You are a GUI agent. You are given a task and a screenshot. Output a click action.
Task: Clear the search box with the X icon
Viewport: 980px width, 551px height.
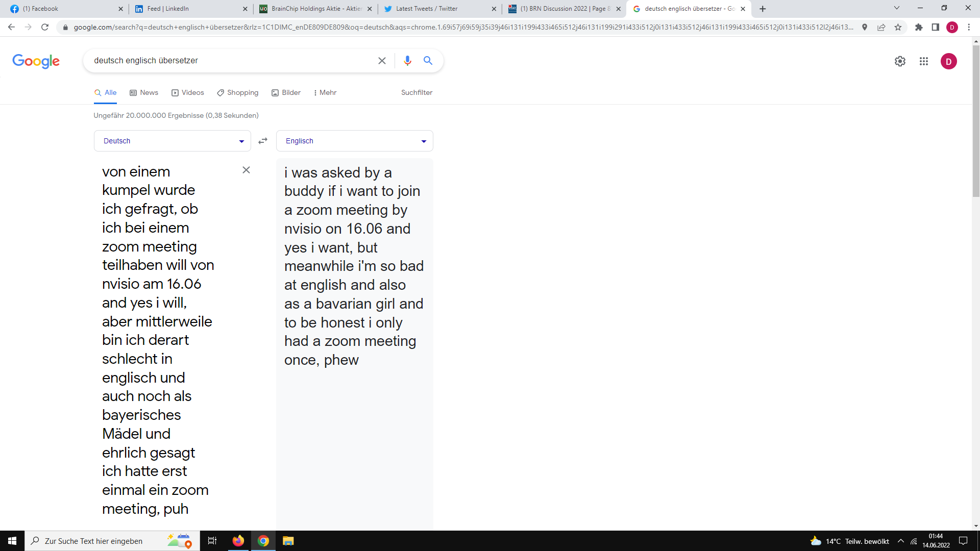tap(382, 61)
